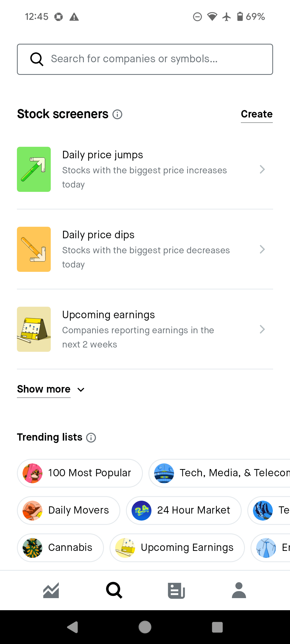Image resolution: width=290 pixels, height=644 pixels.
Task: Tap the Upcoming earnings calendar thumbnail
Action: tap(34, 329)
